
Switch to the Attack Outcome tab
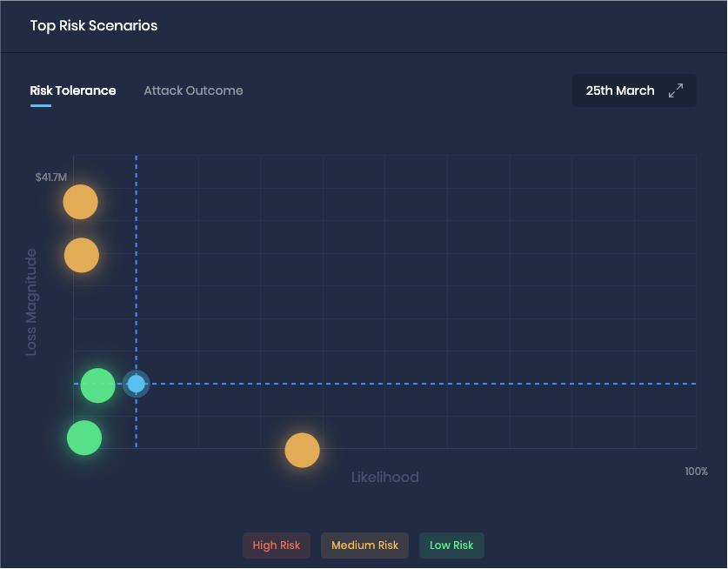click(x=193, y=90)
